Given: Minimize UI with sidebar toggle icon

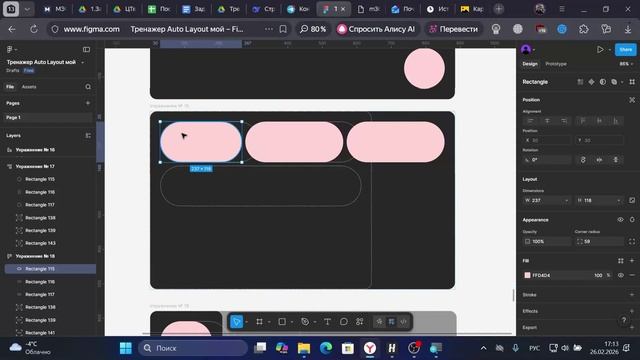Looking at the screenshot, I should click(x=86, y=49).
